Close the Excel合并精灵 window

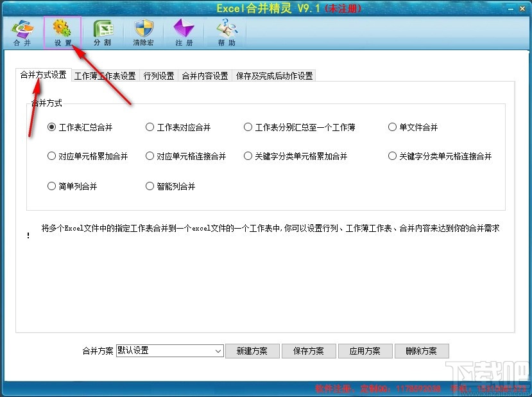[x=522, y=9]
